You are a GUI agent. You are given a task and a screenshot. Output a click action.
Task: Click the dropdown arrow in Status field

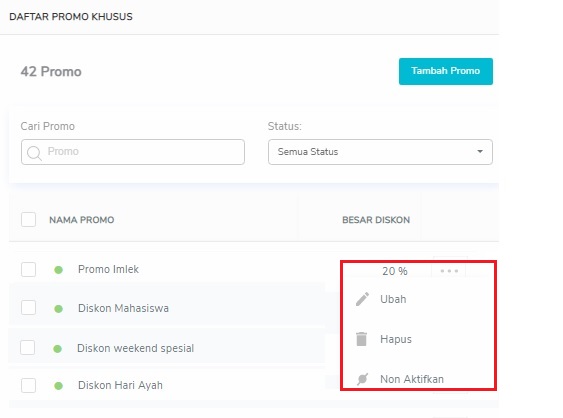coord(480,152)
